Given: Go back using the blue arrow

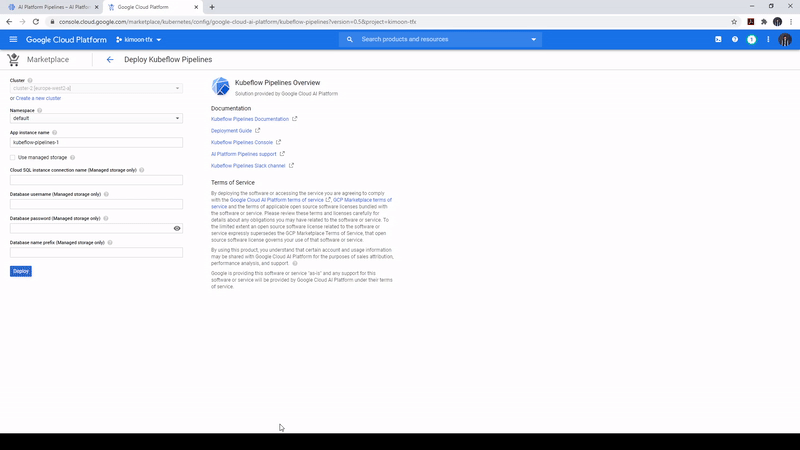Looking at the screenshot, I should tap(110, 60).
